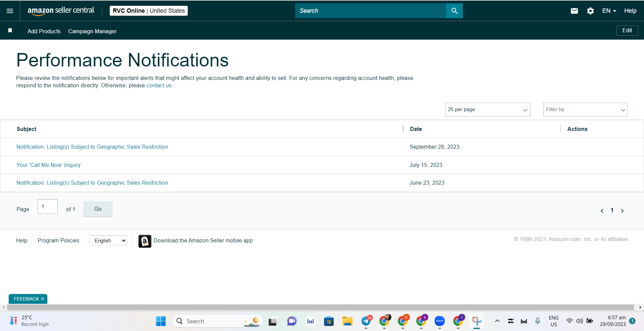The image size is (644, 331).
Task: Click the date July 15, 2023
Action: (426, 165)
